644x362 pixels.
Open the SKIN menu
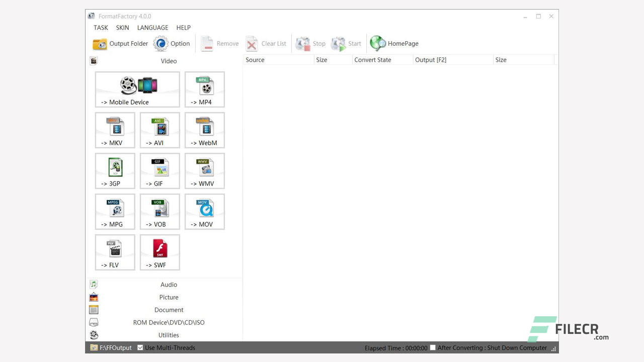[x=123, y=28]
